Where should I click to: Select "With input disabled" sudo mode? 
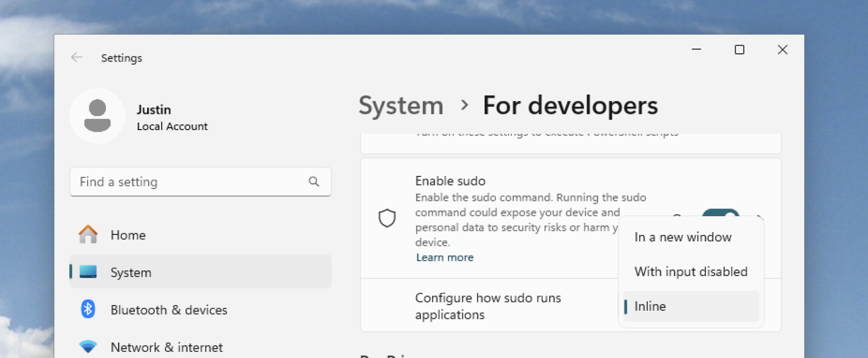[690, 272]
